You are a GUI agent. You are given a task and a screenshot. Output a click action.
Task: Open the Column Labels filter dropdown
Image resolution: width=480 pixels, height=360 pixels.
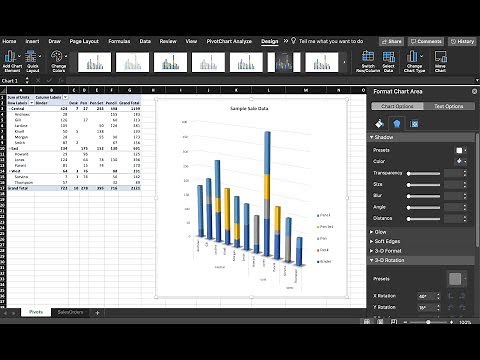point(65,97)
